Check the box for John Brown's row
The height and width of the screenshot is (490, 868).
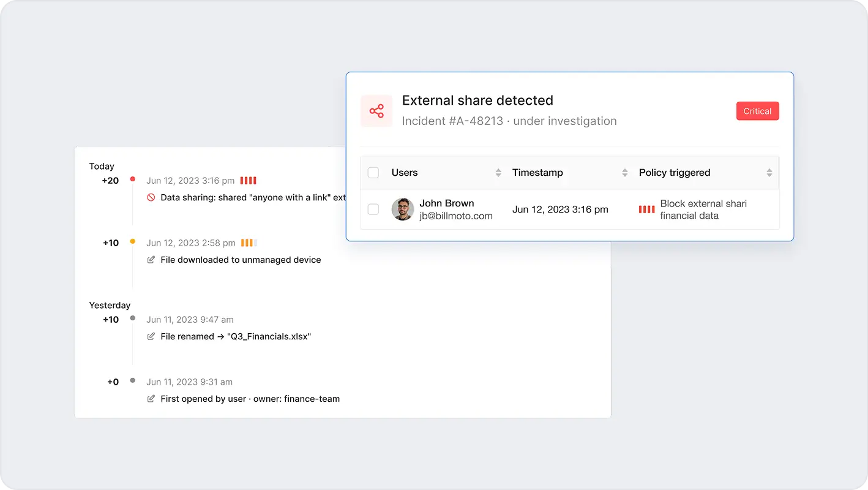click(373, 209)
